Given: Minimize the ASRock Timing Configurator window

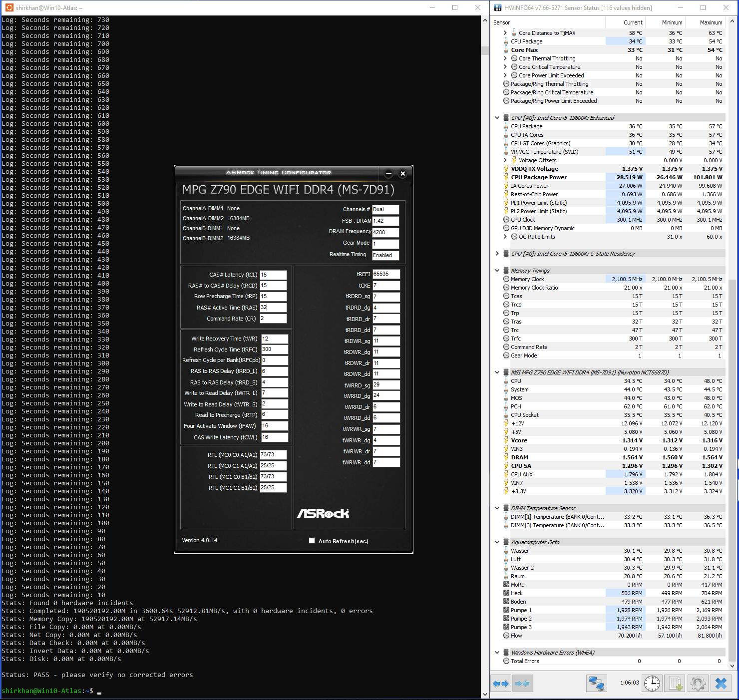Looking at the screenshot, I should point(388,174).
